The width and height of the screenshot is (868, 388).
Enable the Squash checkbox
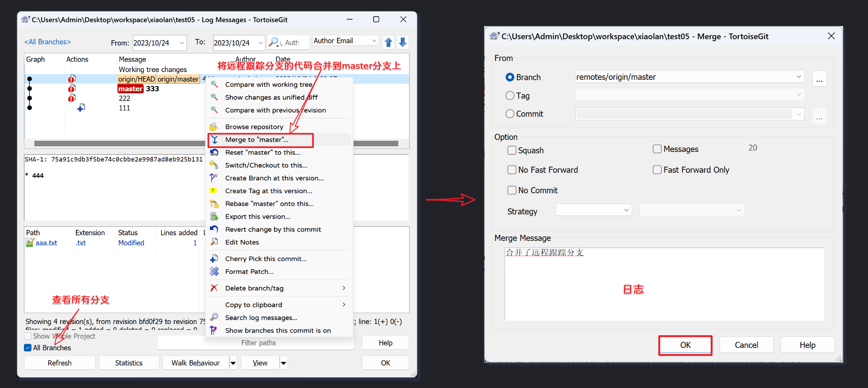pos(512,150)
